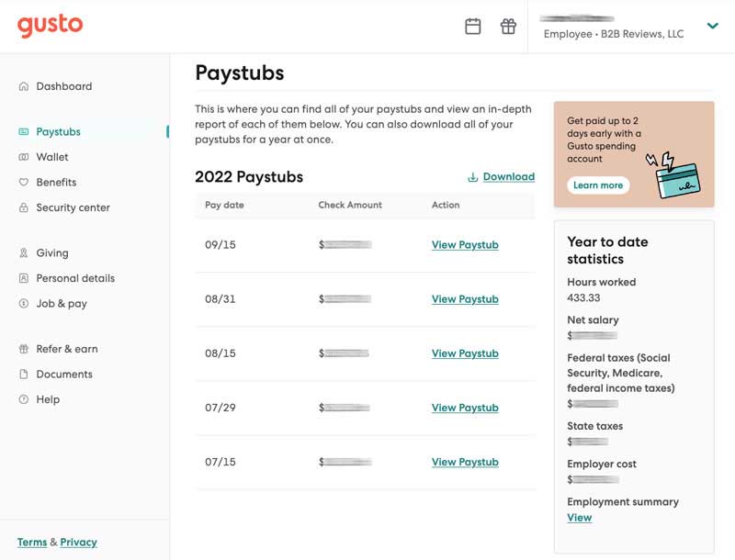Open the Privacy page

(78, 542)
